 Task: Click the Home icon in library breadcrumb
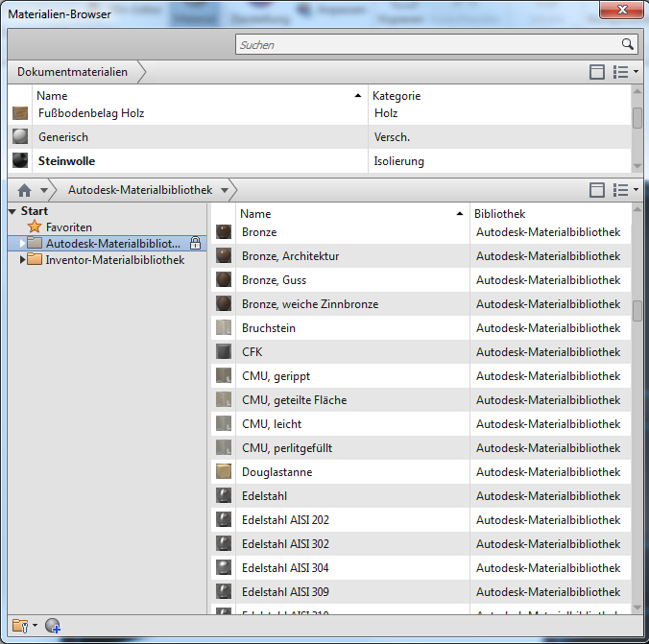tap(24, 190)
